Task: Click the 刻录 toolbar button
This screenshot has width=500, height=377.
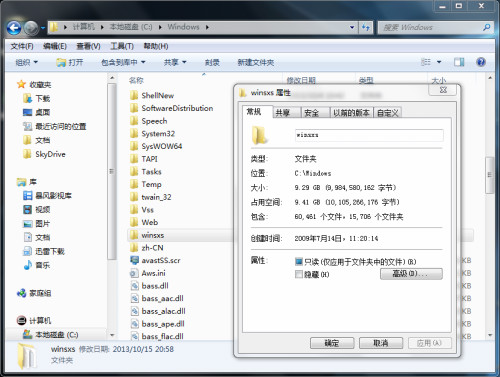Action: [212, 62]
